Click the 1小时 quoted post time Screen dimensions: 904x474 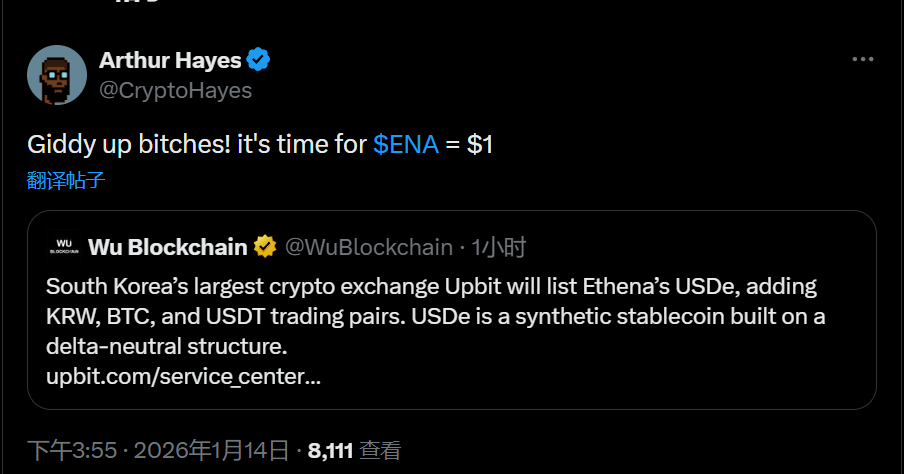(498, 247)
